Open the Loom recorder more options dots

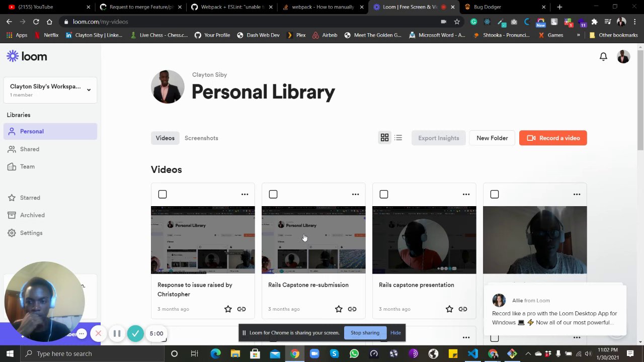point(81,334)
